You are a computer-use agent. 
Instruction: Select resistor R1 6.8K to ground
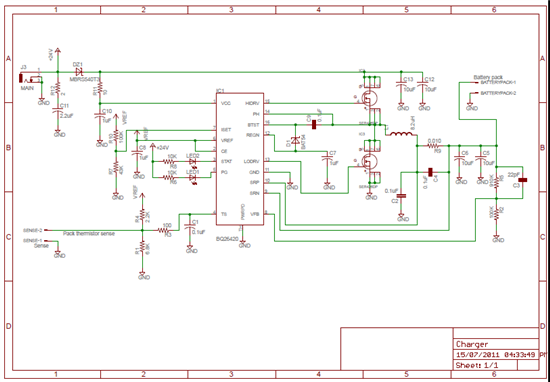pos(142,247)
